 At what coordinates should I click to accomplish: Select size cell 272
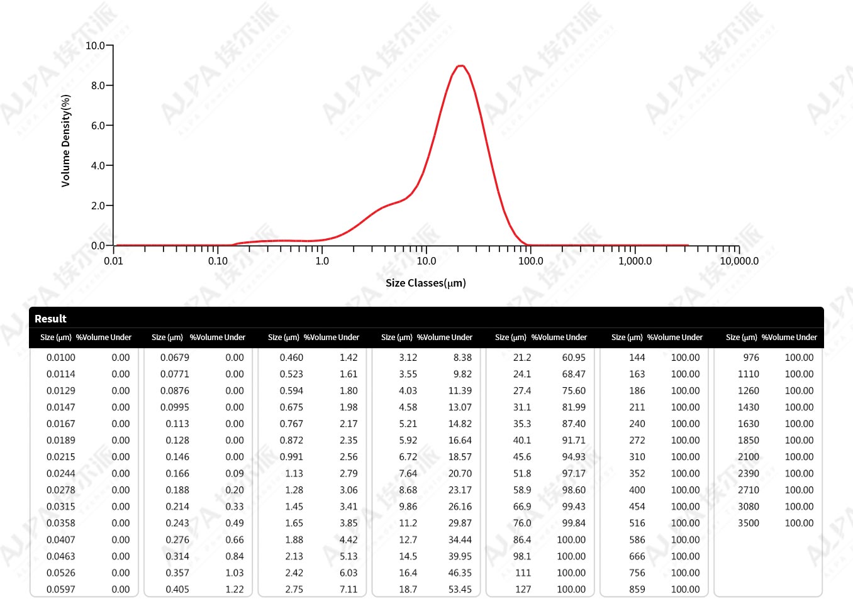(x=637, y=441)
